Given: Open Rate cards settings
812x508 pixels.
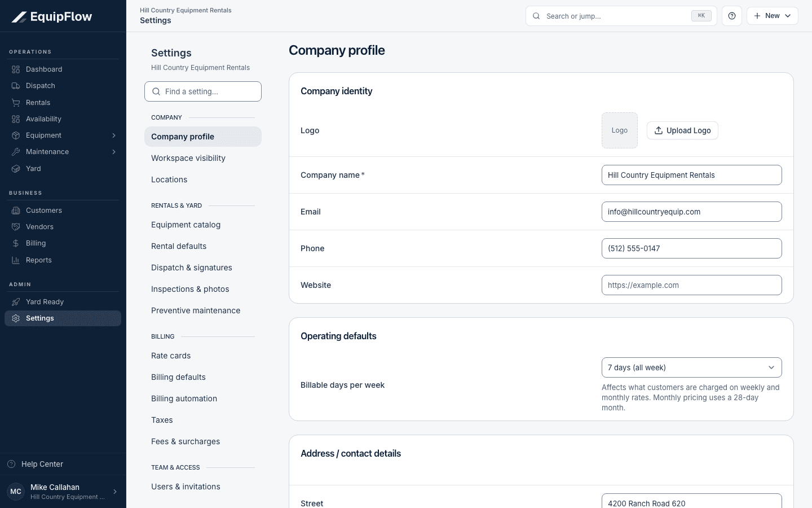Looking at the screenshot, I should [203, 356].
